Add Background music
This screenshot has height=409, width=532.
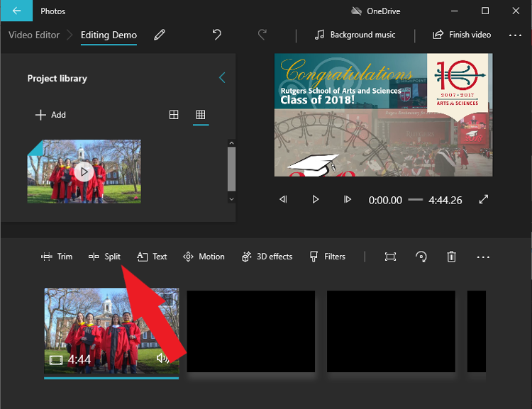point(355,35)
